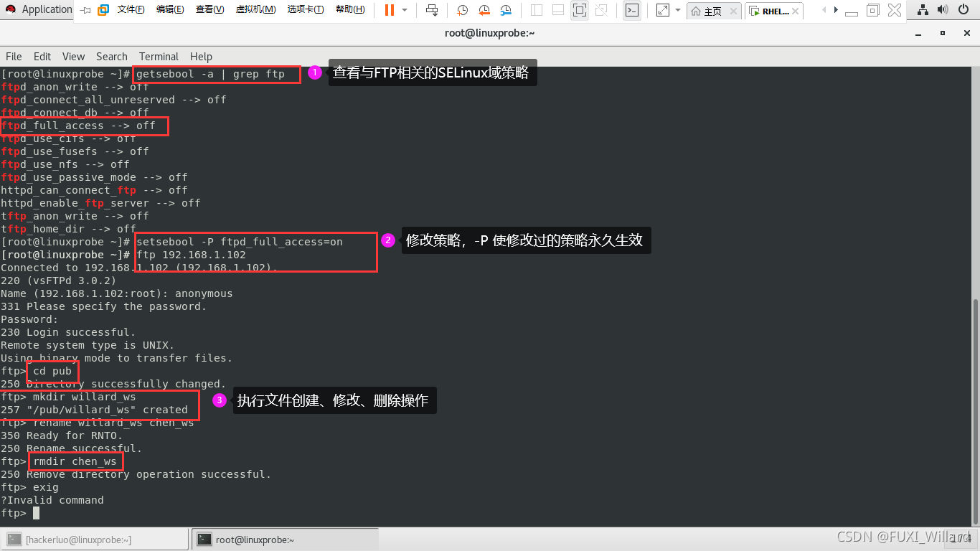The height and width of the screenshot is (551, 980).
Task: Click '230 Login successful.' line
Action: pos(68,332)
